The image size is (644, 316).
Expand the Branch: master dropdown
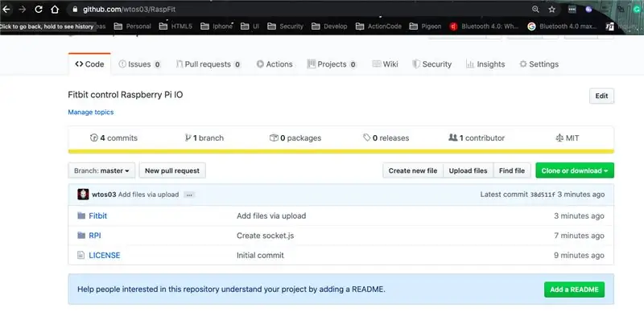coord(101,170)
